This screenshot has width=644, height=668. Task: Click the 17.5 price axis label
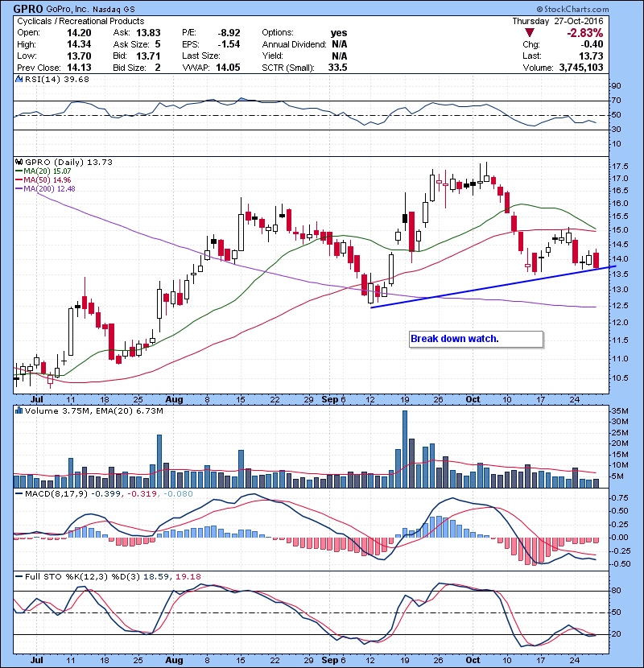(620, 167)
